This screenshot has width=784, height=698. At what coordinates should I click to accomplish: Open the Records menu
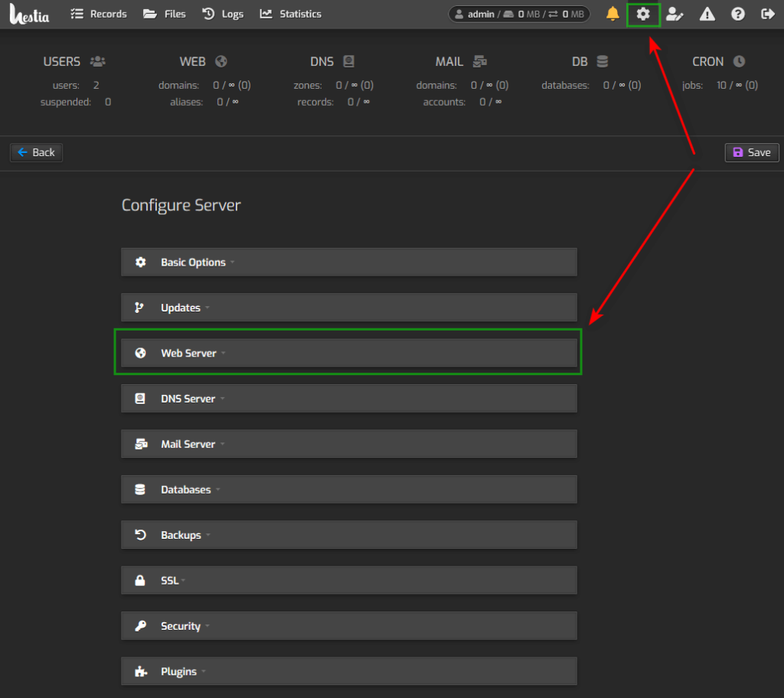99,13
